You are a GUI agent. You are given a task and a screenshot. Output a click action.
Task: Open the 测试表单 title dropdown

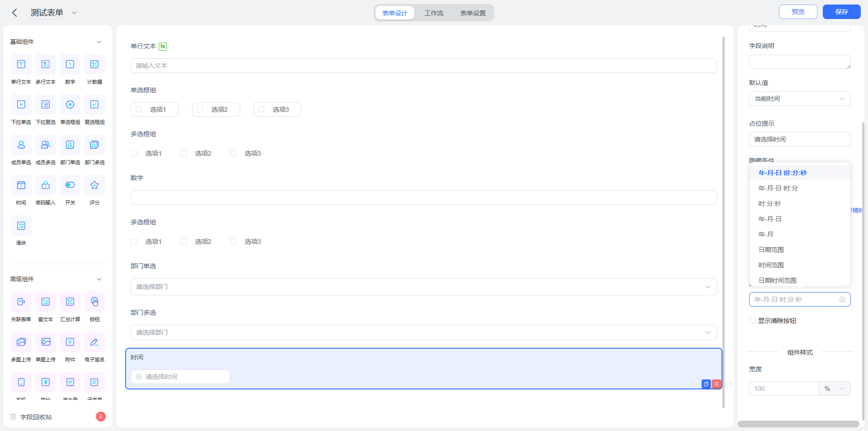(x=74, y=13)
